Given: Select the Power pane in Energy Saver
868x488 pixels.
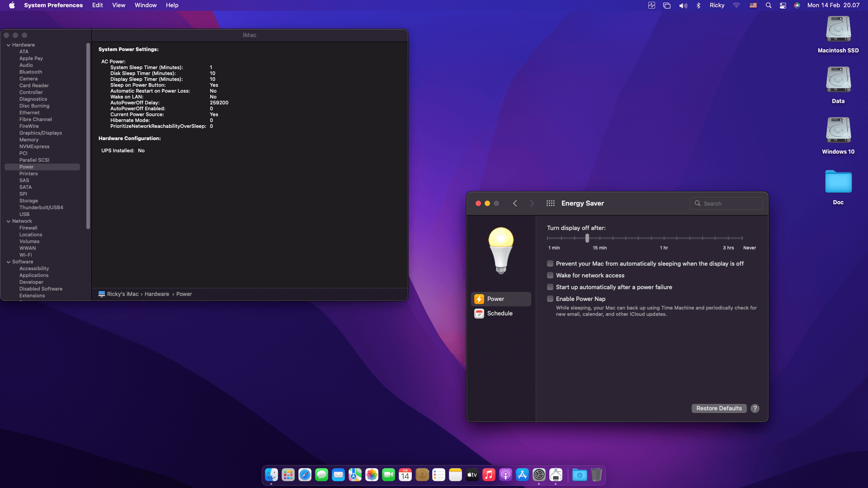Looking at the screenshot, I should point(501,299).
